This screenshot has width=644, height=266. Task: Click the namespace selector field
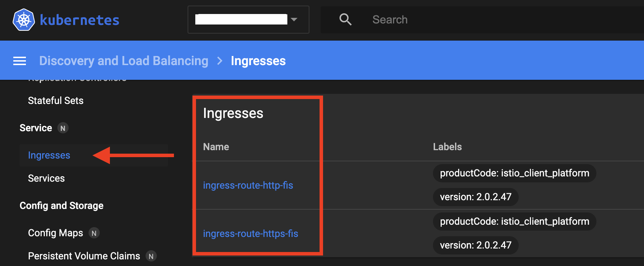[x=248, y=20]
